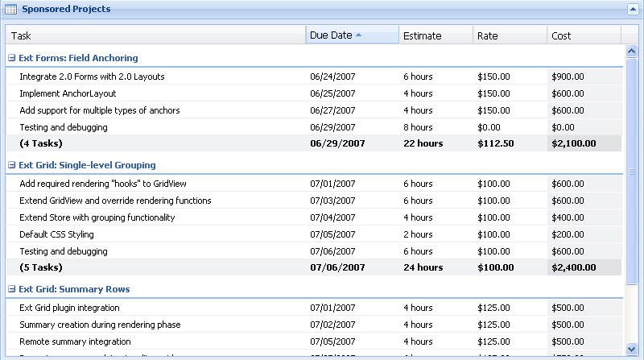Image resolution: width=644 pixels, height=360 pixels.
Task: Click the 06/27/2007 due date cell
Action: coord(332,110)
